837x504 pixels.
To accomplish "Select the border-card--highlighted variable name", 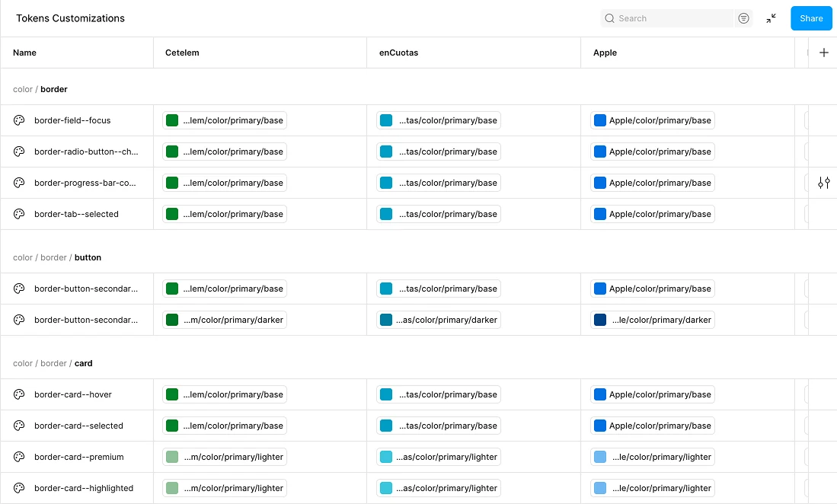I will [x=84, y=488].
